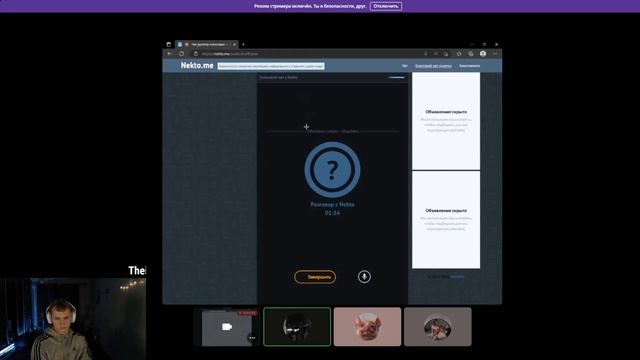
Task: Click the lock icon in the address bar
Action: point(196,53)
